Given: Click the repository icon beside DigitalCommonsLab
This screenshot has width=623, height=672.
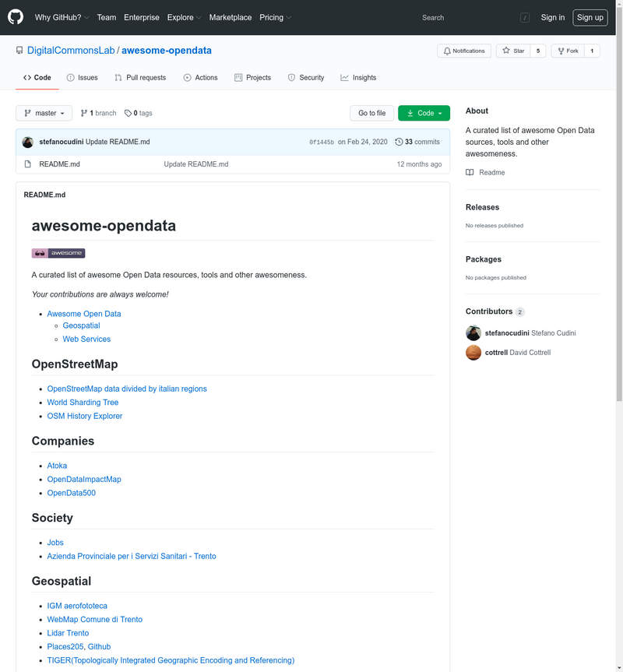Looking at the screenshot, I should (x=19, y=51).
